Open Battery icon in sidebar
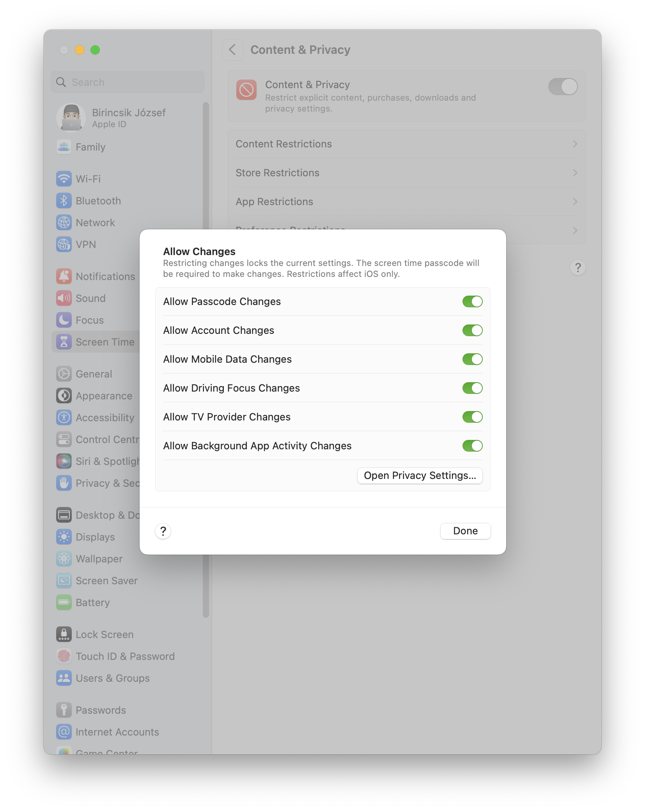 pyautogui.click(x=64, y=603)
